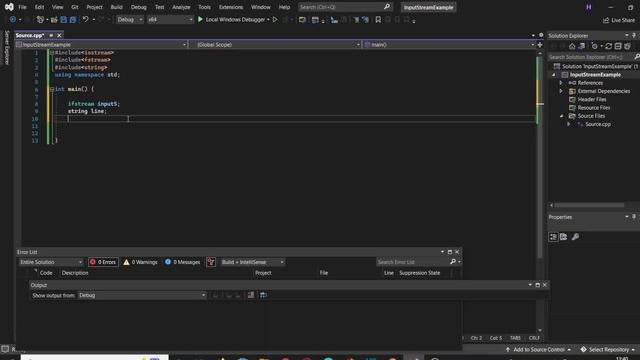Pin the Source.cpp tab
The image size is (640, 360).
click(51, 36)
